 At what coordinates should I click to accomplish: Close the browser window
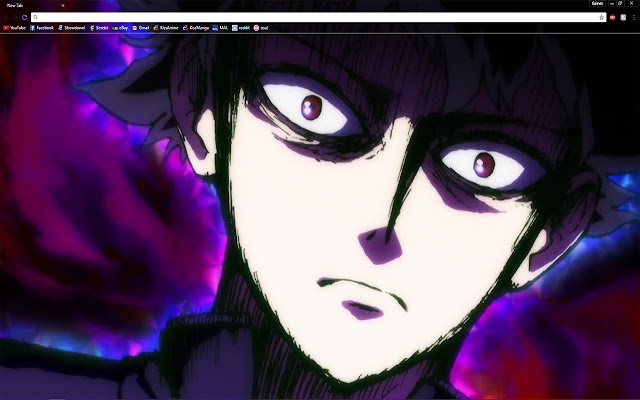pos(631,3)
